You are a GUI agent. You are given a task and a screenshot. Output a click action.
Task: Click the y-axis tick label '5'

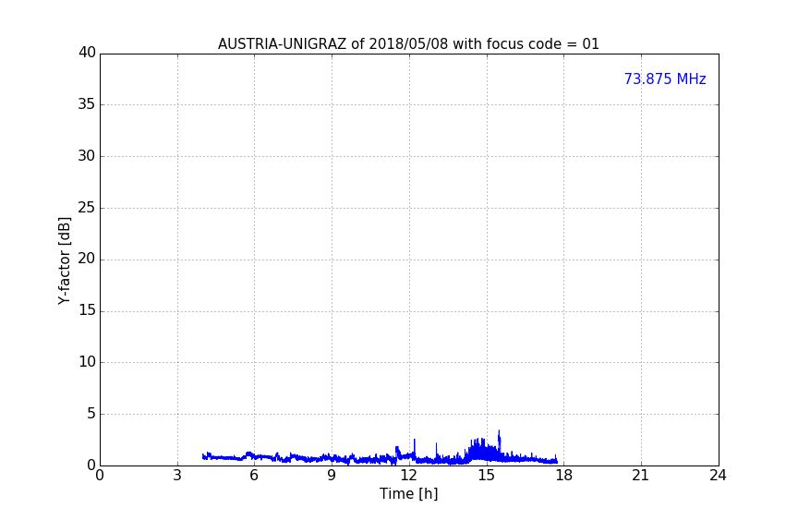point(91,414)
